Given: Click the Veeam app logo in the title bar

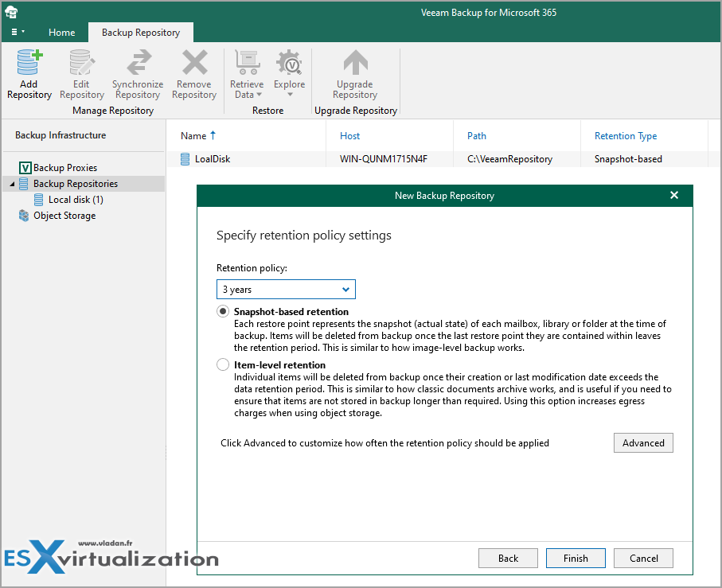Looking at the screenshot, I should pyautogui.click(x=11, y=13).
